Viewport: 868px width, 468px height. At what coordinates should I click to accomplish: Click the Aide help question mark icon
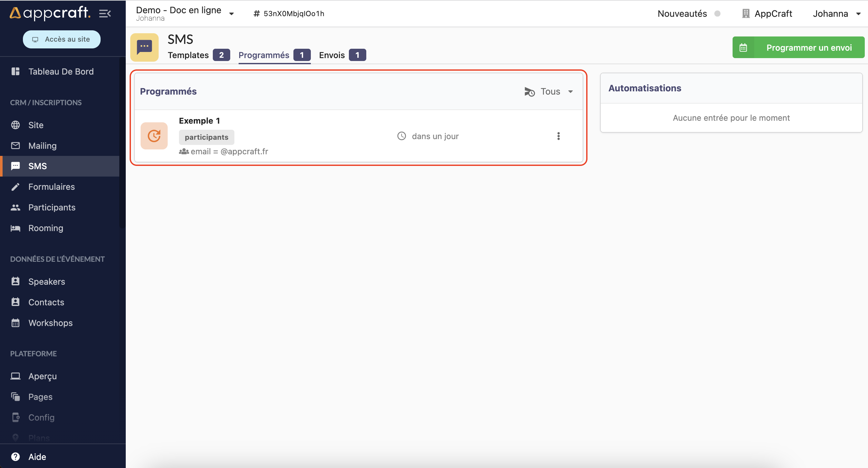[x=15, y=456]
